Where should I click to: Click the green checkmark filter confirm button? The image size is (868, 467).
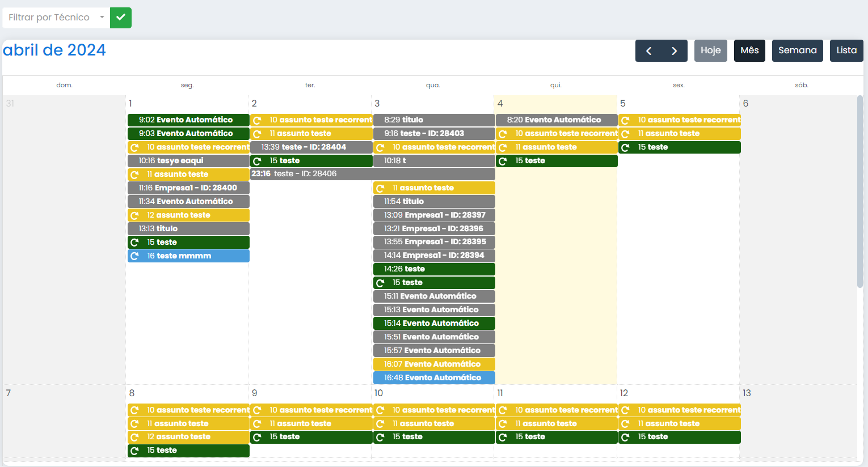click(x=121, y=18)
